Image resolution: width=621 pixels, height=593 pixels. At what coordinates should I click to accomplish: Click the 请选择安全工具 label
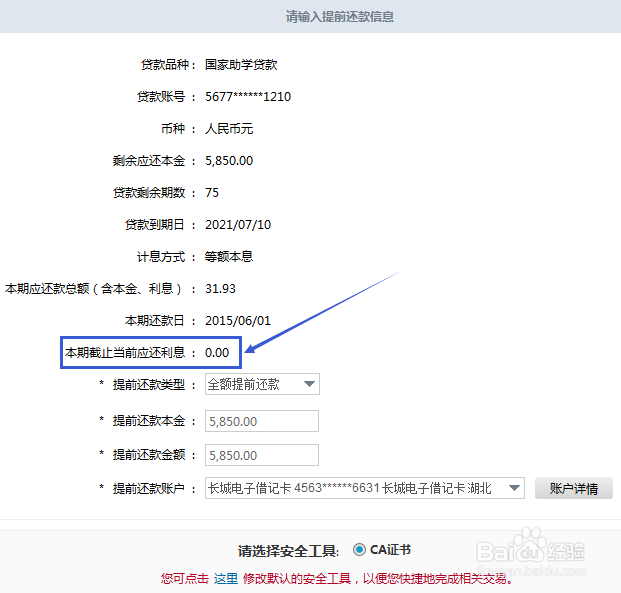coord(288,551)
